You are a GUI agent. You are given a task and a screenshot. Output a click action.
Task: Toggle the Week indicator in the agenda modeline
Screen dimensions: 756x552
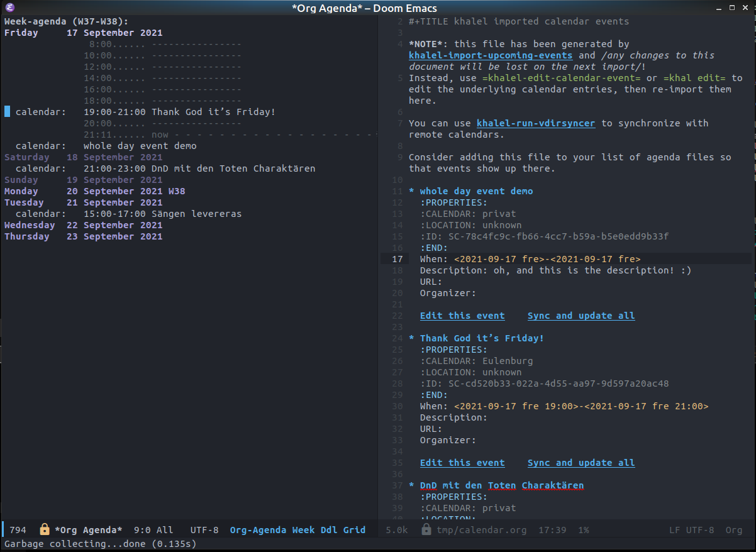[x=304, y=530]
